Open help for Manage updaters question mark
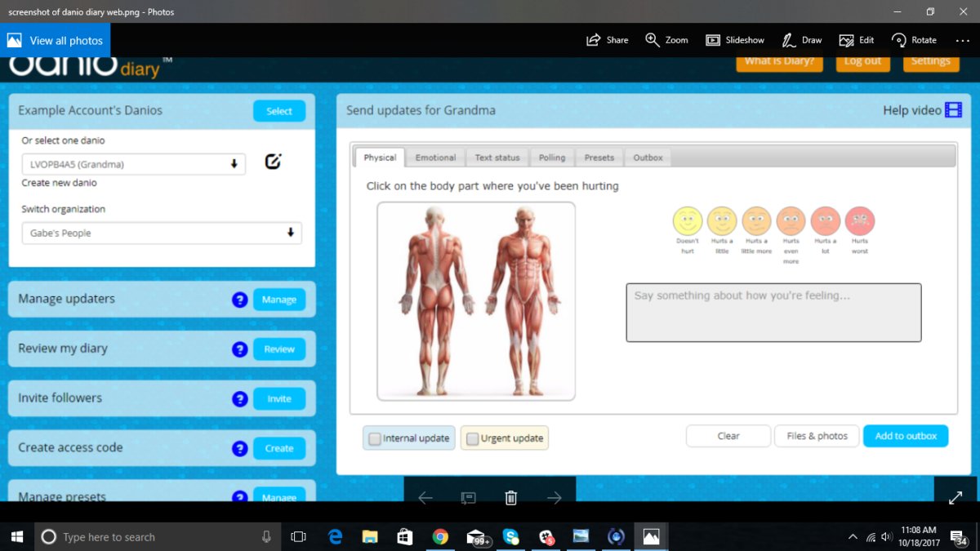 (239, 300)
